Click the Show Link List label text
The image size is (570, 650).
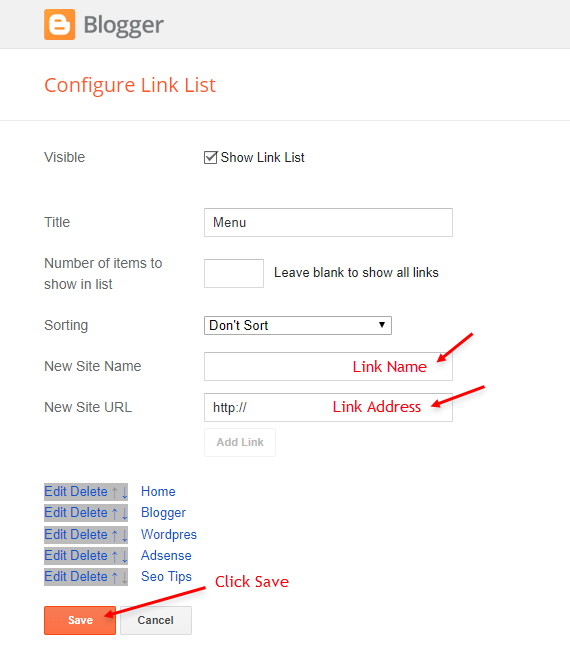click(x=262, y=158)
